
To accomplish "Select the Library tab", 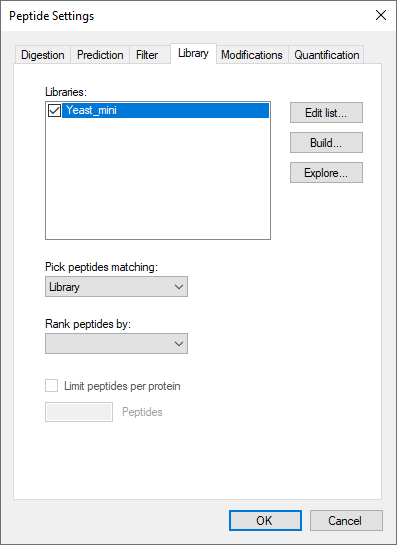I will (x=193, y=53).
